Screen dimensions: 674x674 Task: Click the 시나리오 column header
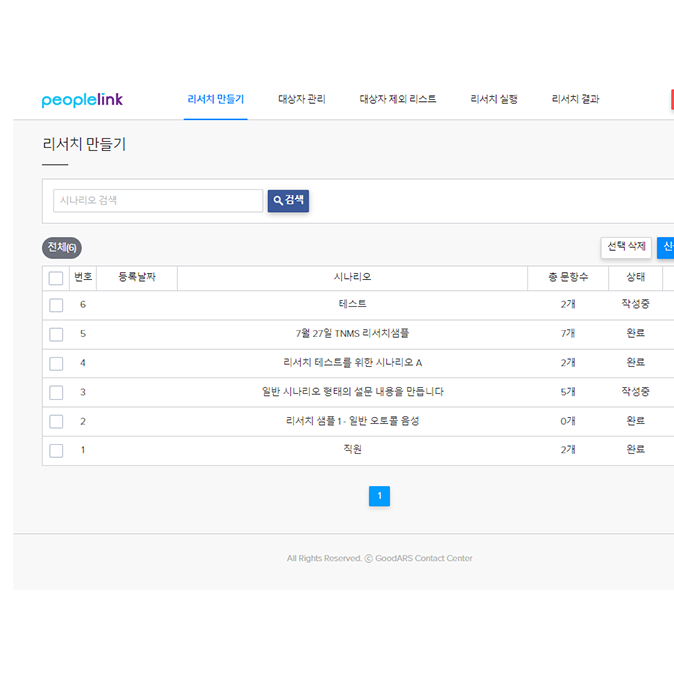pyautogui.click(x=352, y=277)
